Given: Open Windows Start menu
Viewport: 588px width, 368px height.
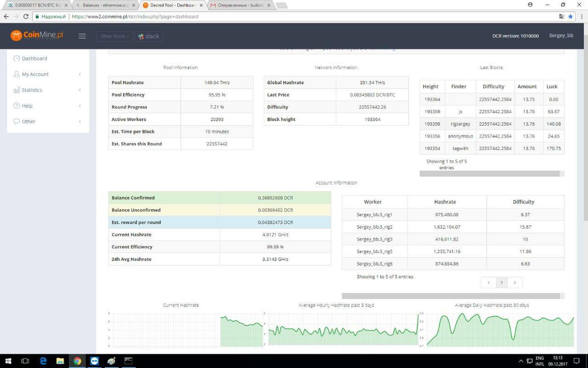Looking at the screenshot, I should 8,361.
